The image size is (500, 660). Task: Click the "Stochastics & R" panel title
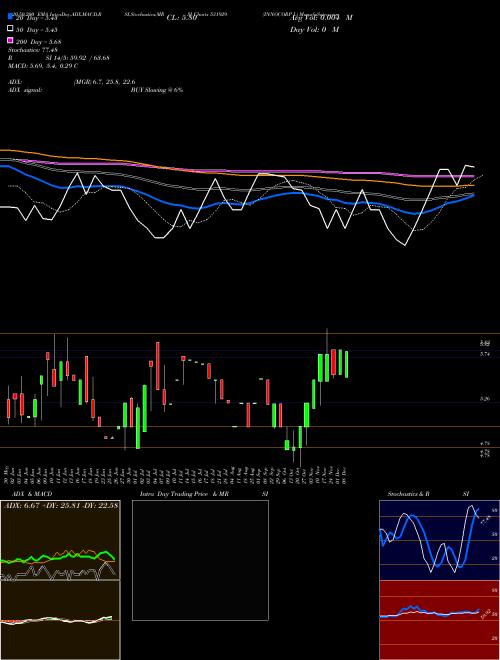click(x=409, y=494)
